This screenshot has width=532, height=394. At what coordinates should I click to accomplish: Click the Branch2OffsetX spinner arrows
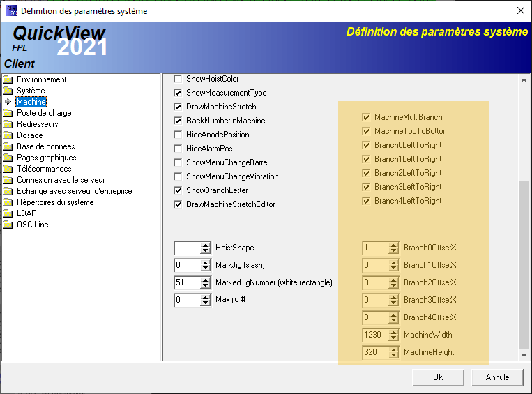(x=393, y=282)
